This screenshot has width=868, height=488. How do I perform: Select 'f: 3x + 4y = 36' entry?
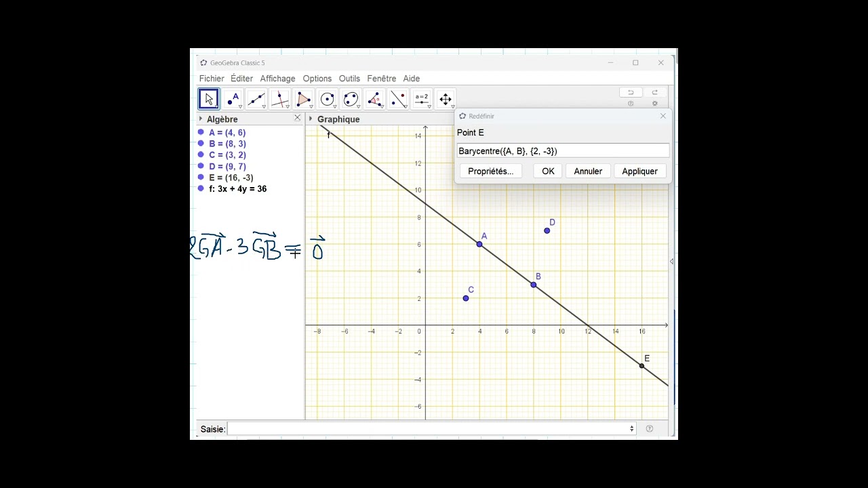point(238,188)
